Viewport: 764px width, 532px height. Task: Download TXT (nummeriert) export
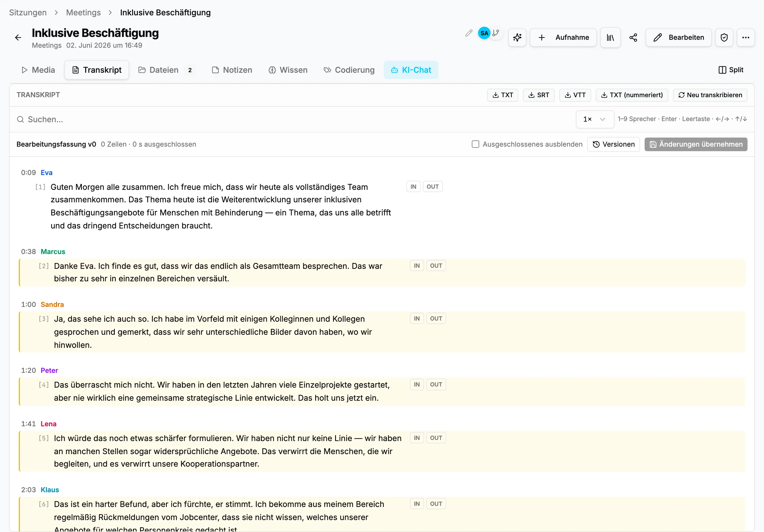[x=632, y=95]
